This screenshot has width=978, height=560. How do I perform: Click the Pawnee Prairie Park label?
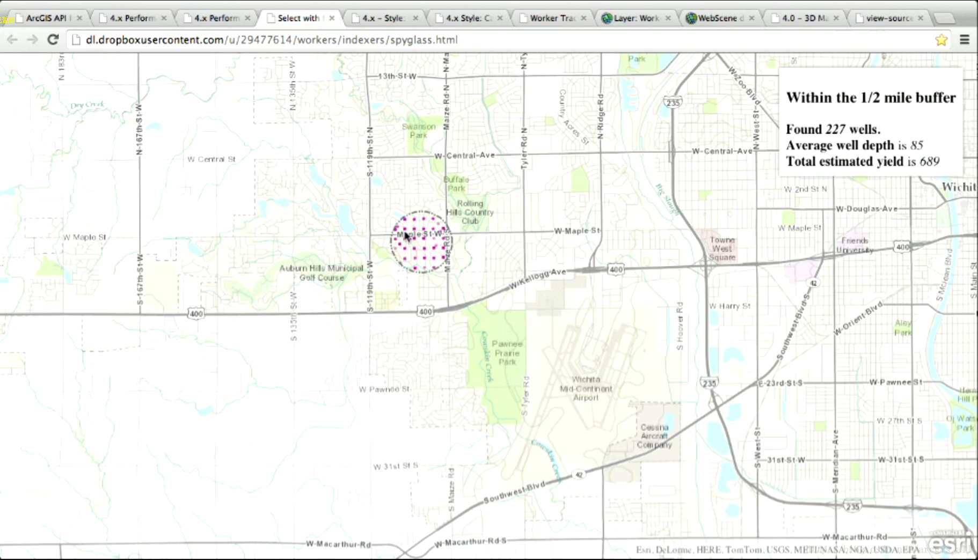(x=507, y=352)
